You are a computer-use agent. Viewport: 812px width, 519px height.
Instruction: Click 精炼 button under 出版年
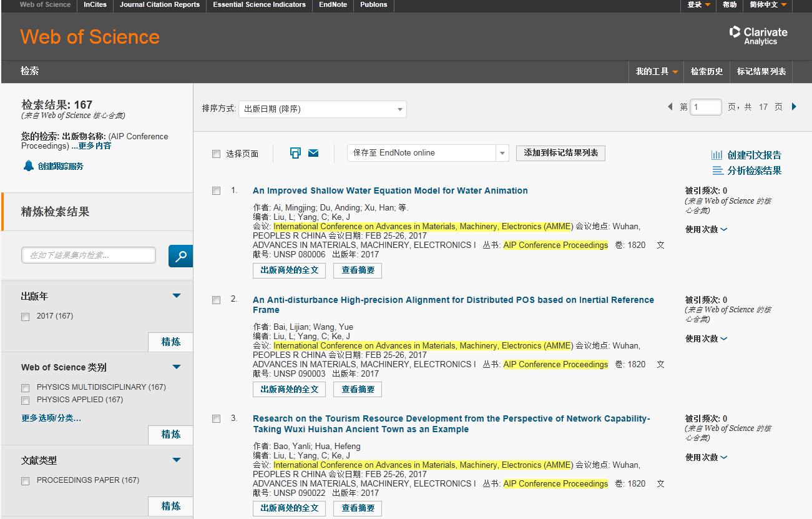pos(170,342)
